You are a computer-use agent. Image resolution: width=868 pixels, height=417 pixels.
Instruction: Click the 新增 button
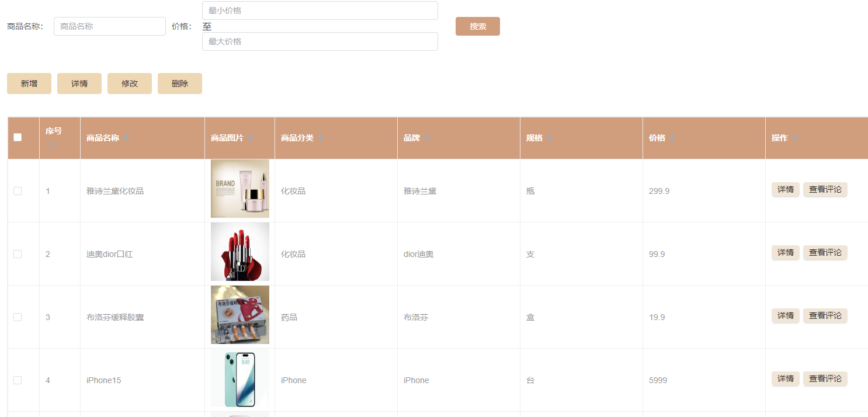[29, 84]
